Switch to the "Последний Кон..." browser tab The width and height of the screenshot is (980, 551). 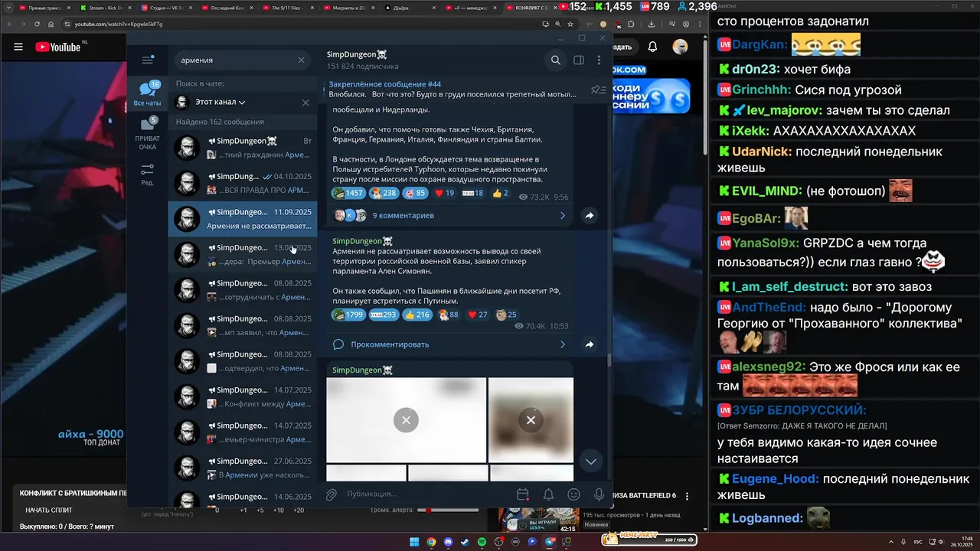[228, 7]
